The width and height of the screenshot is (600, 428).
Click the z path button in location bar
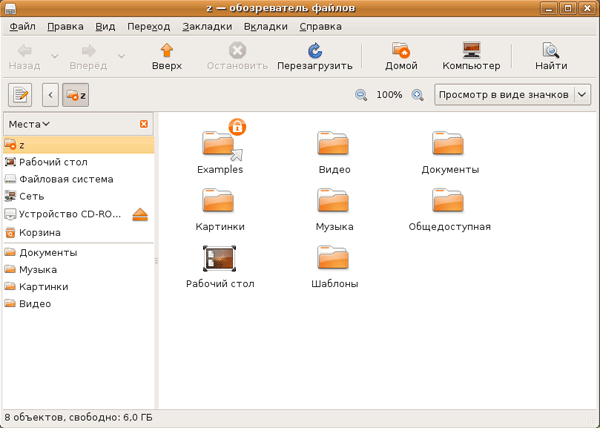coord(76,95)
